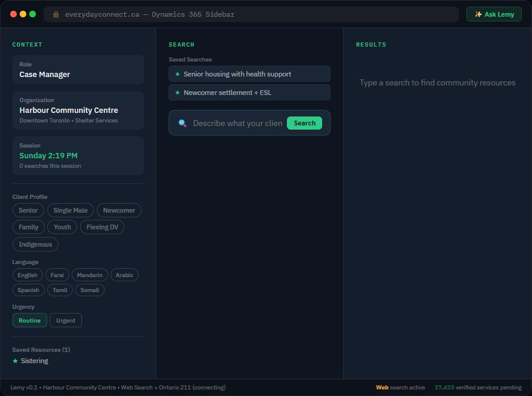Screen dimensions: 532x396
Task: Click the Lemy v0.1 status bar text
Action: click(118, 387)
